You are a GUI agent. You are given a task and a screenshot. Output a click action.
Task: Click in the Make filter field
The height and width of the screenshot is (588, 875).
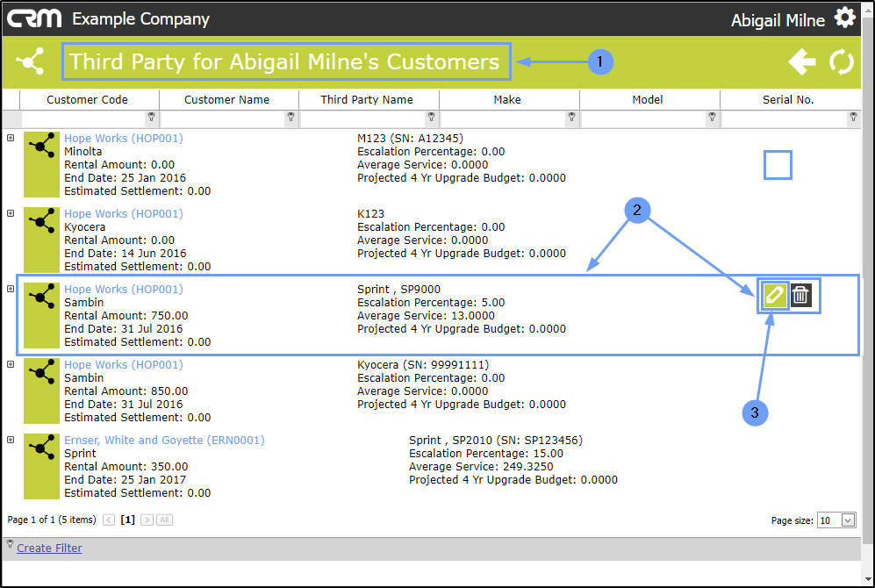pos(504,118)
